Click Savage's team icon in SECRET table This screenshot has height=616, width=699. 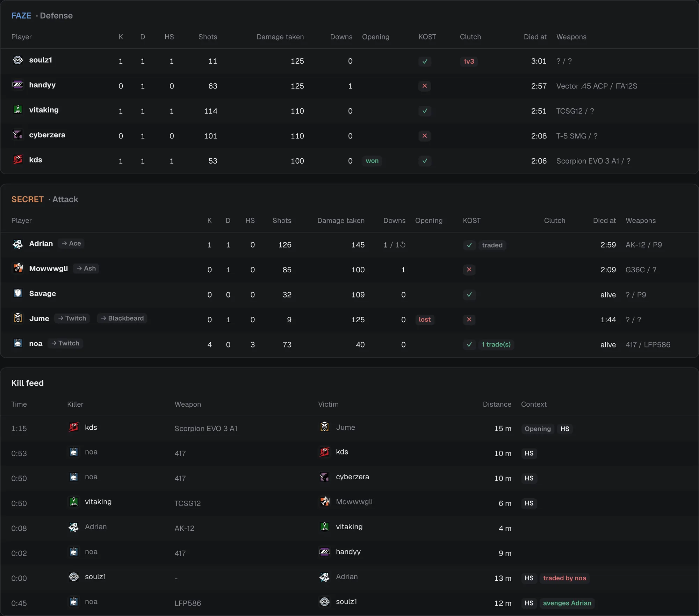pos(18,293)
